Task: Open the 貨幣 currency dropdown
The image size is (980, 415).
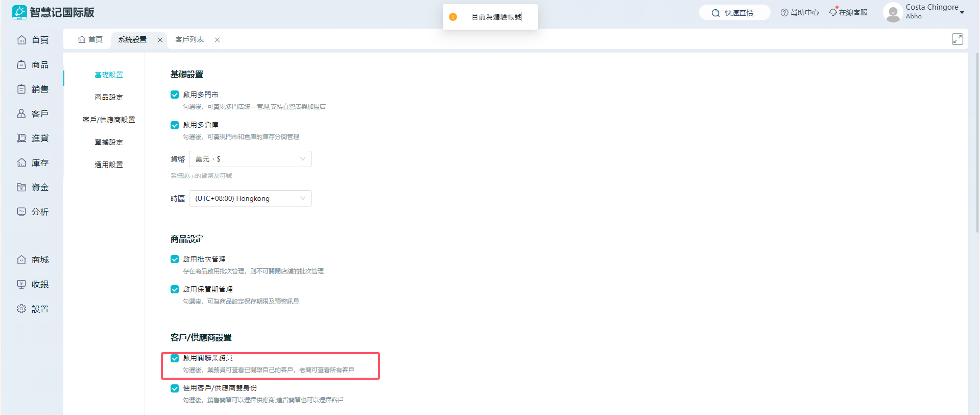Action: pos(250,159)
